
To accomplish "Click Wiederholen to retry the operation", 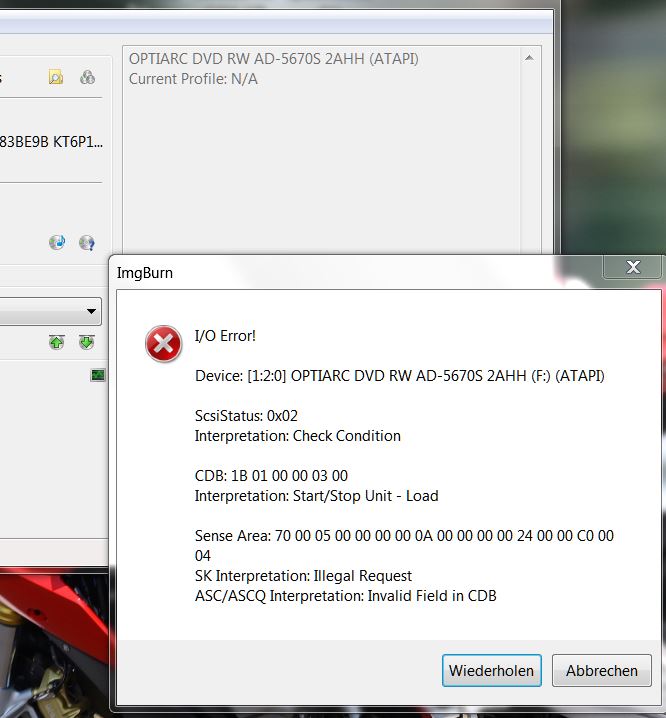I will click(x=491, y=670).
